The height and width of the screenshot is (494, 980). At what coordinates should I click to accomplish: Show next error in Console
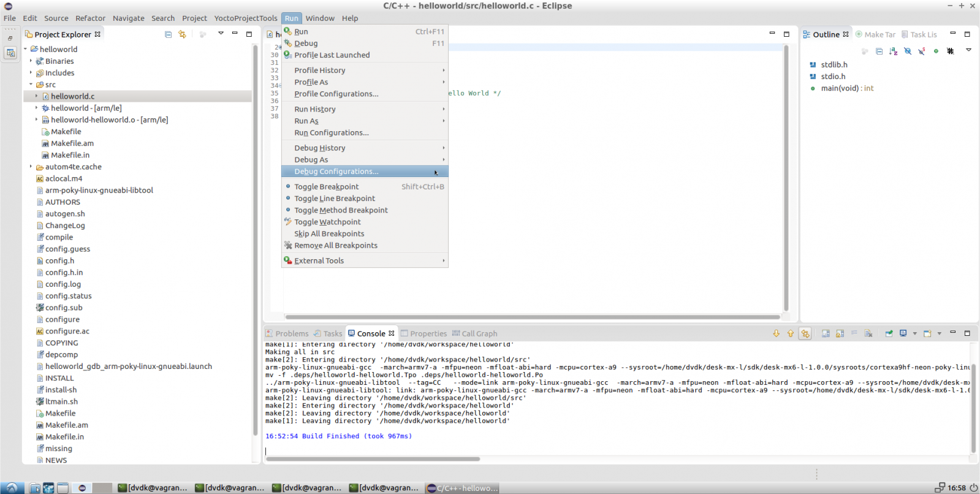pos(776,333)
